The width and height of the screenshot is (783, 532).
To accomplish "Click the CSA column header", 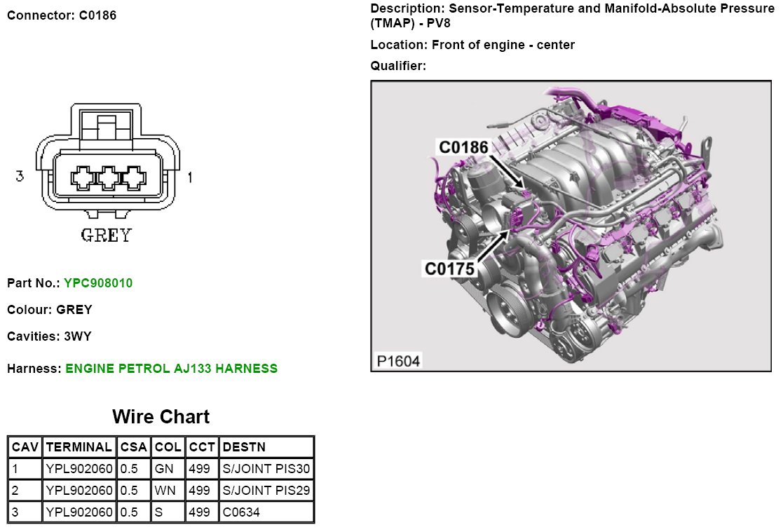I will (133, 447).
